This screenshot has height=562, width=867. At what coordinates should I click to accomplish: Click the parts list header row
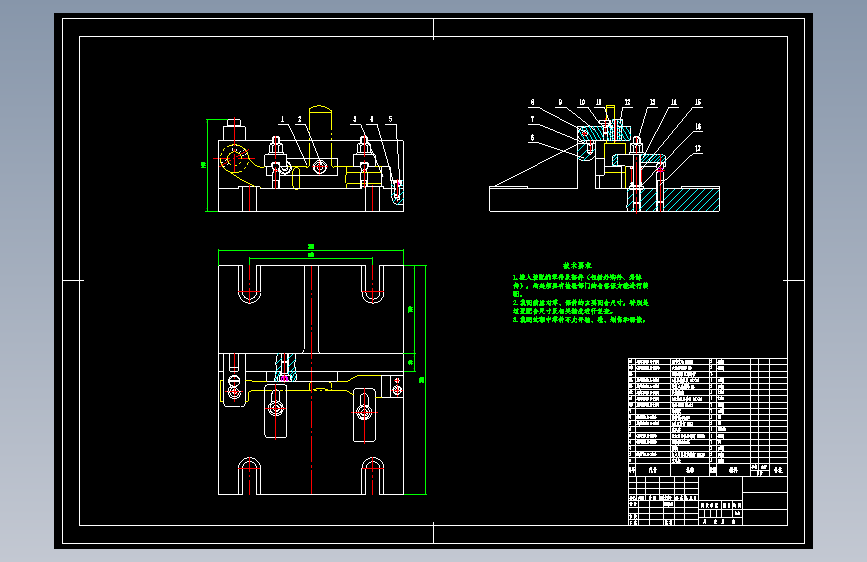tap(708, 470)
